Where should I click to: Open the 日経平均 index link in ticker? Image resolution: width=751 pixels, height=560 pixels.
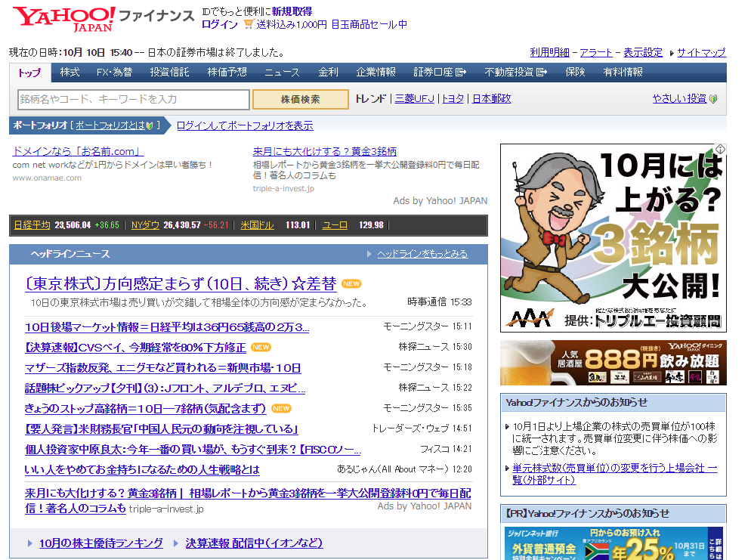pyautogui.click(x=32, y=225)
